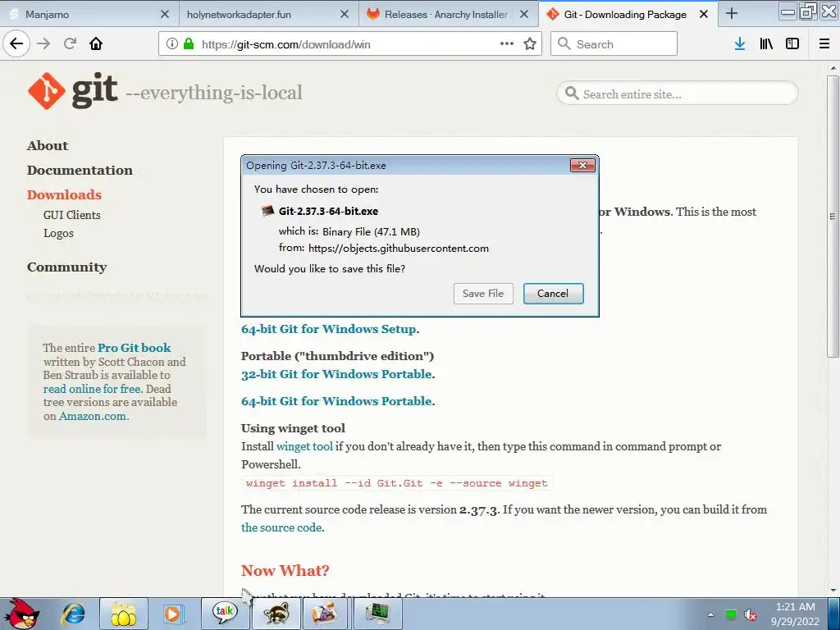Open the browser home page icon
Screen dimensions: 840x630
tap(96, 44)
